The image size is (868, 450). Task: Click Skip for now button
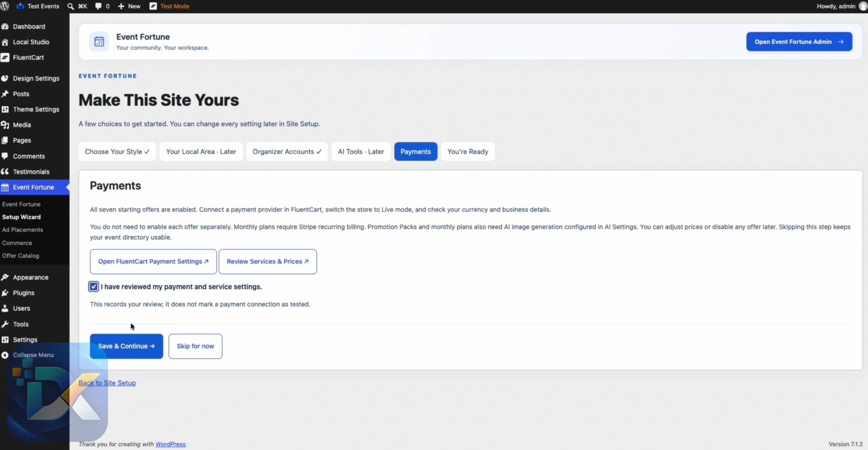(195, 346)
